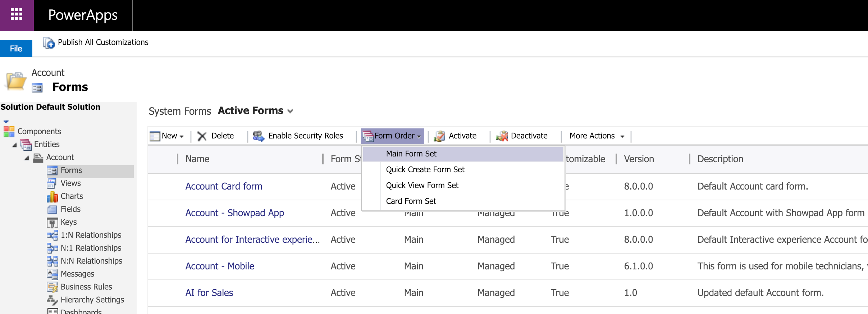Screen dimensions: 868x314
Task: Select Keys in the solution tree
Action: coord(69,222)
